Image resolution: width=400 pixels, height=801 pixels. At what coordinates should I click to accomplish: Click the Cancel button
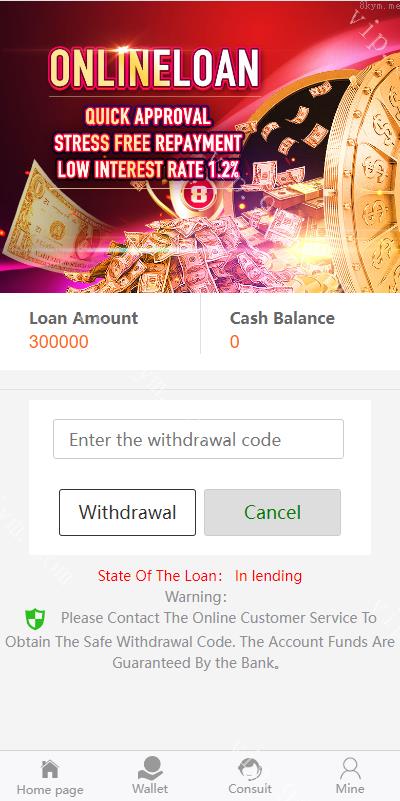coord(272,512)
